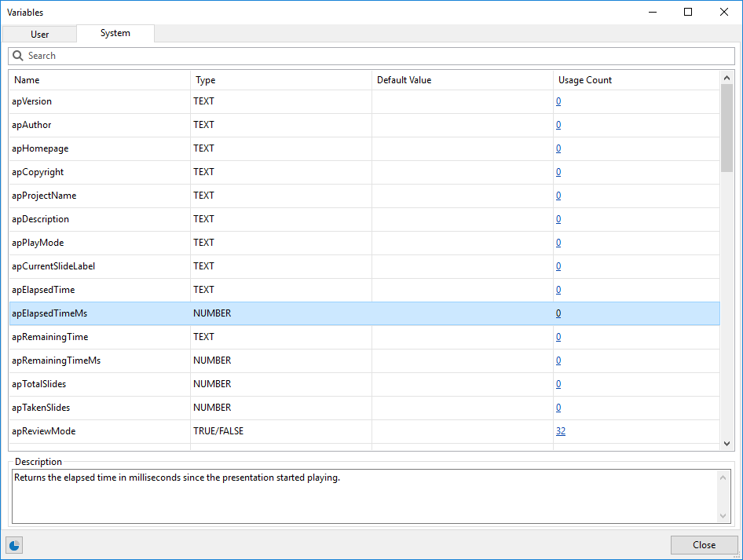Click the Description box scroll-up arrow
Screen dimensions: 743x560
(x=723, y=478)
